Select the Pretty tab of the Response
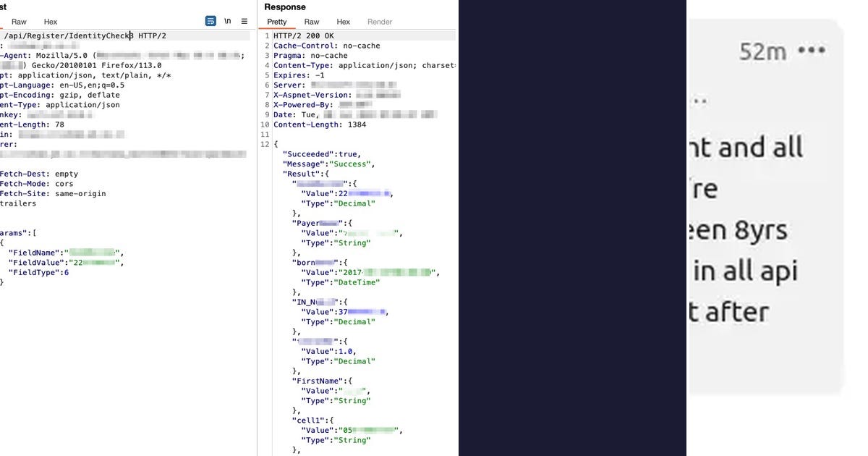This screenshot has width=868, height=456. point(277,22)
